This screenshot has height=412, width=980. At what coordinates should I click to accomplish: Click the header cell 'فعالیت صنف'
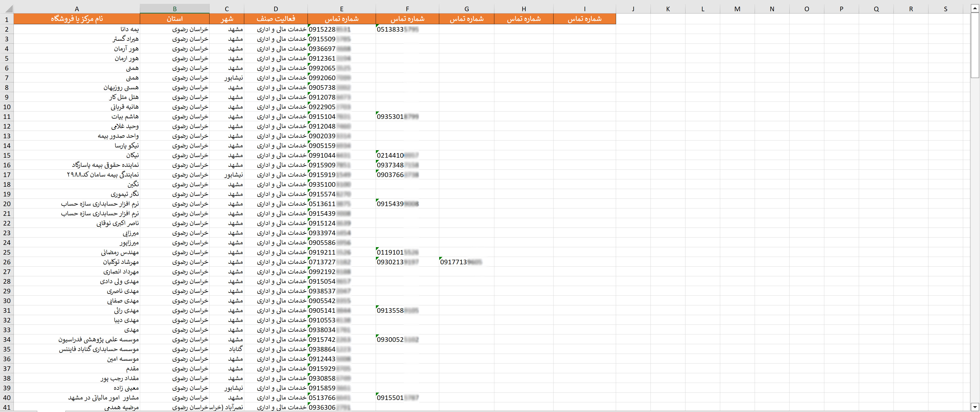(276, 19)
